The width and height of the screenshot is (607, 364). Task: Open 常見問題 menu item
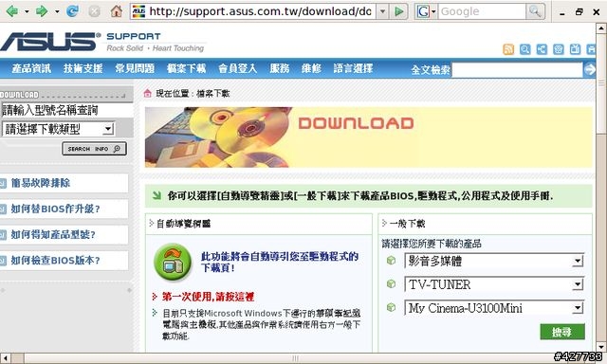[135, 68]
